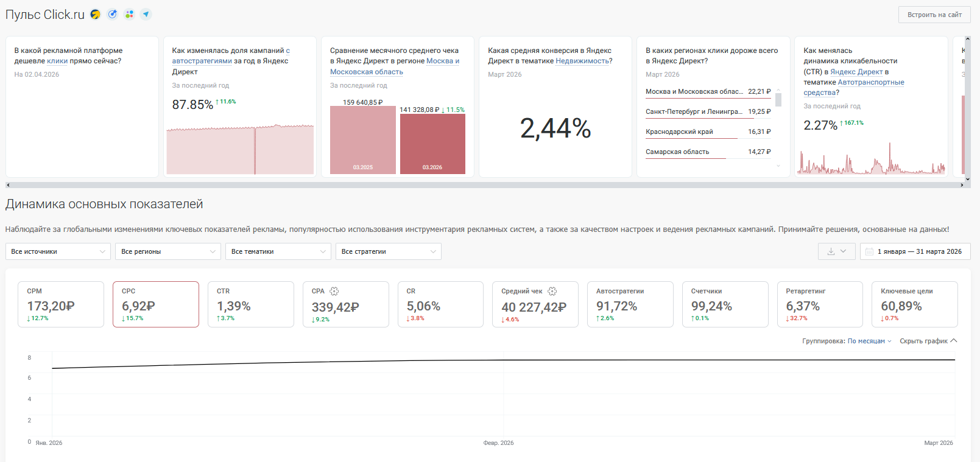Click the Недвижимость link in conversion card
This screenshot has width=980, height=462.
[582, 61]
